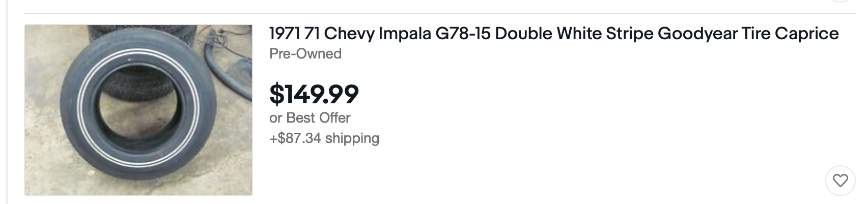Open the white stripe tire thumbnail
This screenshot has height=204, width=868.
(138, 110)
